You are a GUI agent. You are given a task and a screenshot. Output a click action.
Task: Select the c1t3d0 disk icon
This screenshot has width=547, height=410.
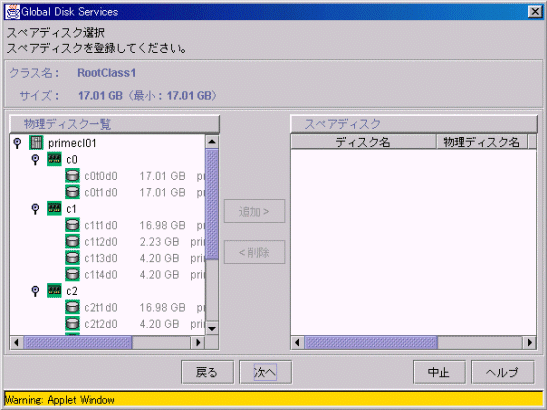(72, 258)
